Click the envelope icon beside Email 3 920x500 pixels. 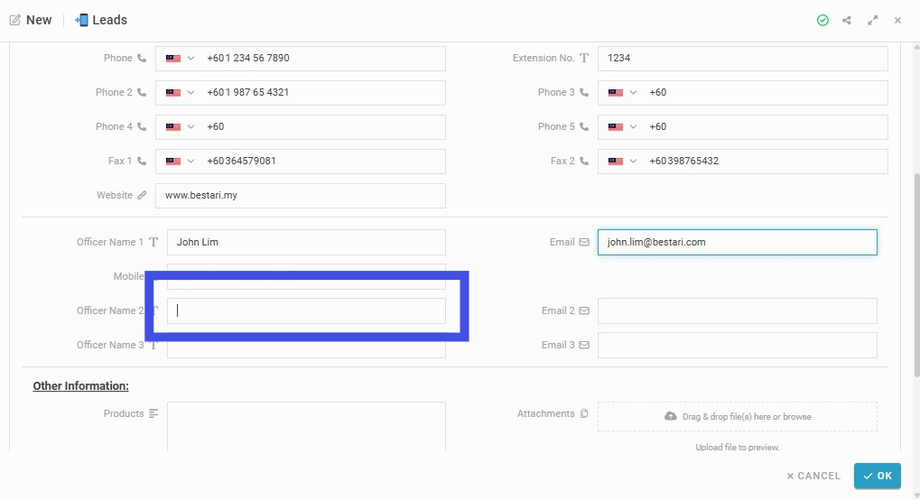coord(584,345)
